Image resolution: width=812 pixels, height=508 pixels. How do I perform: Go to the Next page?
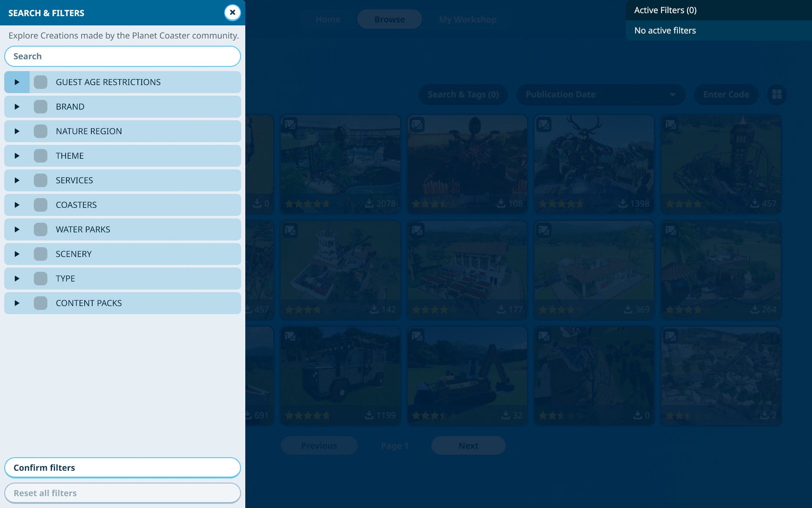[469, 446]
